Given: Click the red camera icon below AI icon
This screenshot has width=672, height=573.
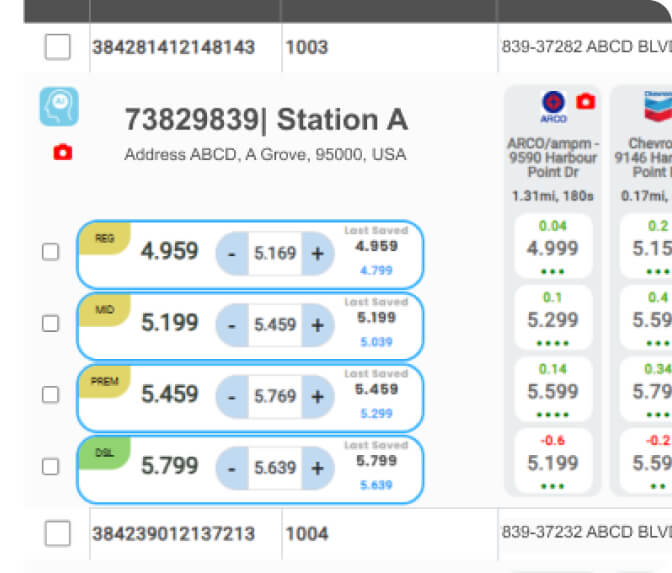Looking at the screenshot, I should coord(63,152).
